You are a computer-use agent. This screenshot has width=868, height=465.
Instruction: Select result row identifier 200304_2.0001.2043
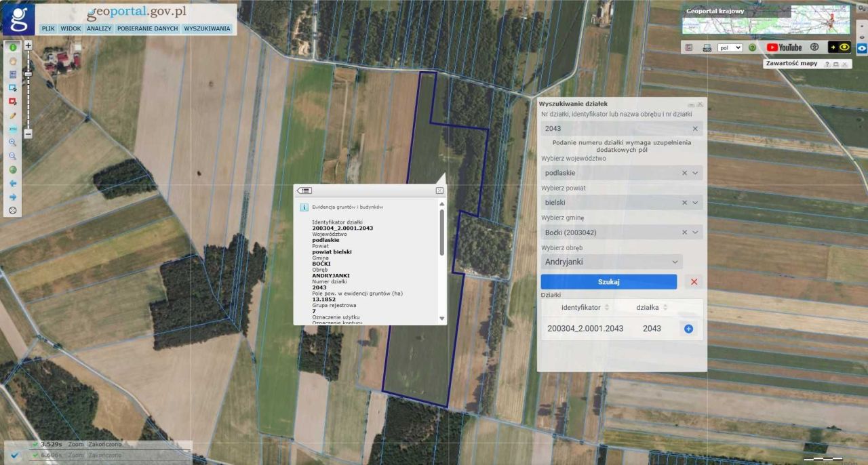(x=585, y=329)
